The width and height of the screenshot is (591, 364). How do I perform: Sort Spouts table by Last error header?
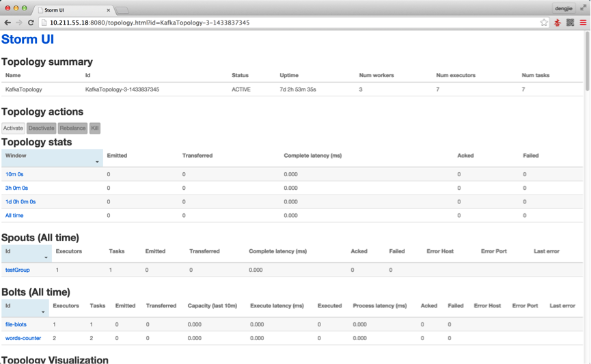pos(547,251)
